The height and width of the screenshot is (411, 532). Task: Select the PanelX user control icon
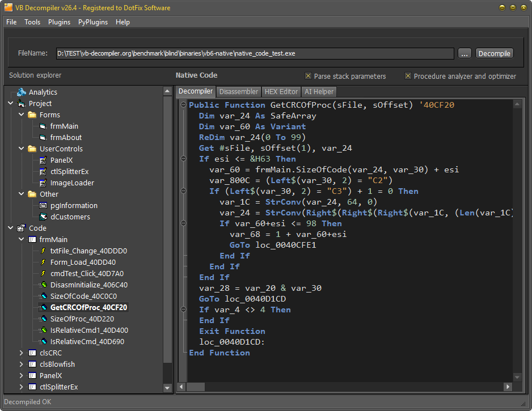tap(43, 160)
